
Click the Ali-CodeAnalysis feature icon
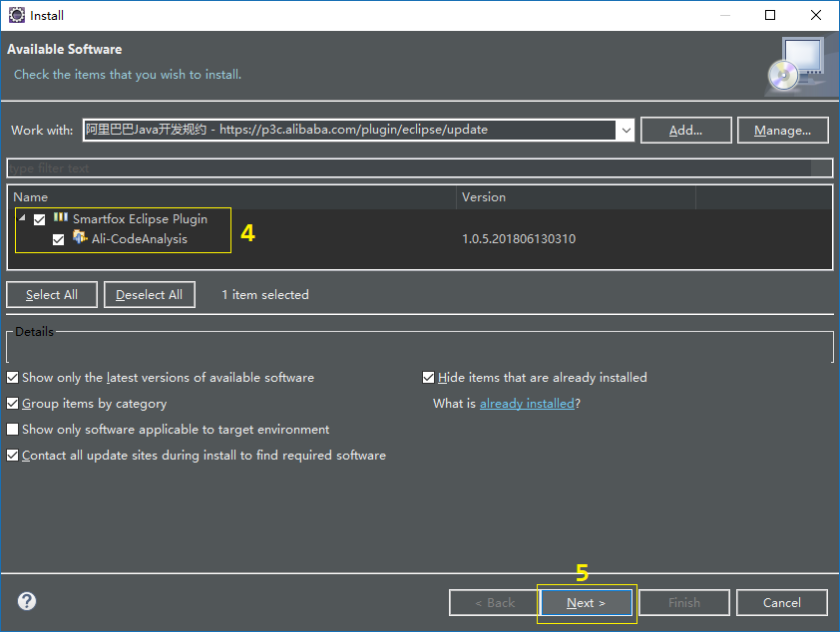80,236
